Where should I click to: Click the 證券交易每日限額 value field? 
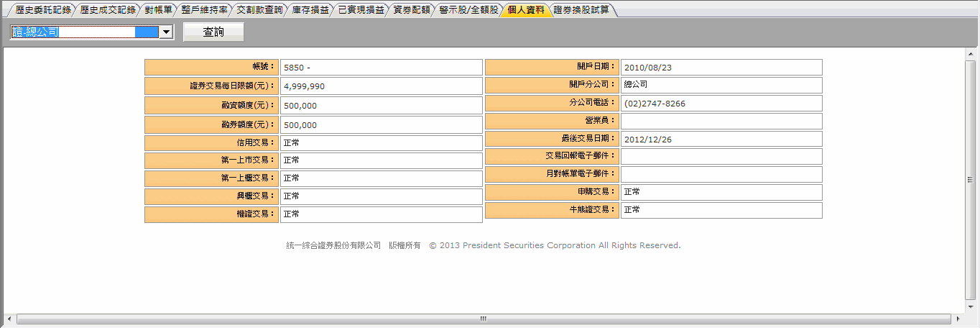(380, 86)
